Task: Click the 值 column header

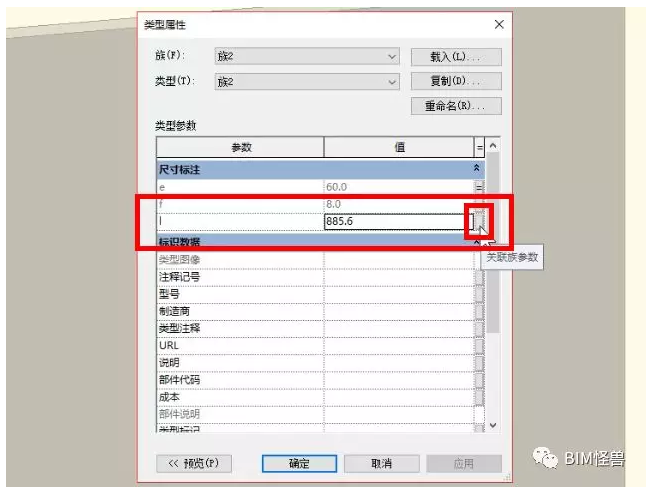Action: (x=399, y=147)
